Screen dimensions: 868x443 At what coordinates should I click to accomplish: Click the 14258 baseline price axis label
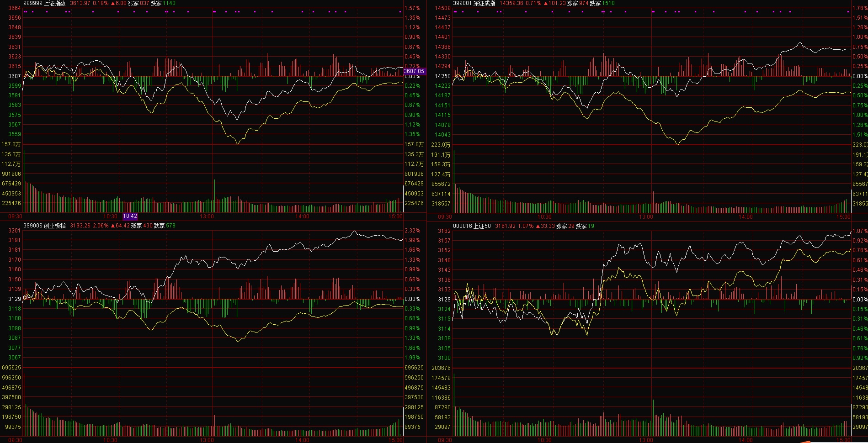[442, 76]
